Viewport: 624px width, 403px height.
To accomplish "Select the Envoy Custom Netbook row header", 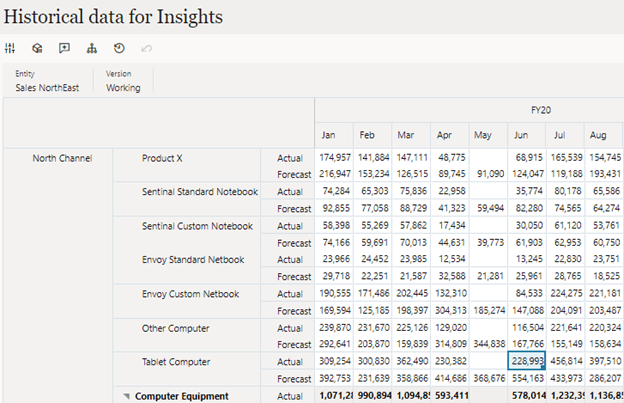I will 190,294.
